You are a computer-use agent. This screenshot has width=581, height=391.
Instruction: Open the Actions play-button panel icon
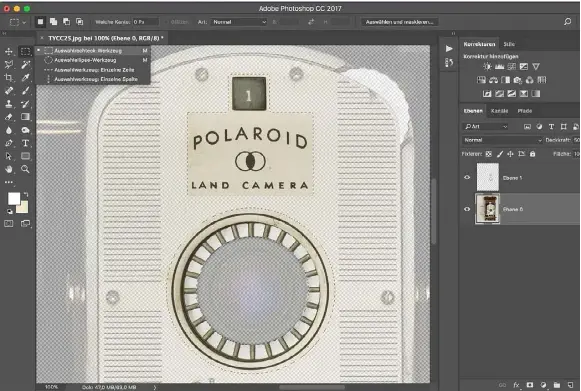[449, 49]
